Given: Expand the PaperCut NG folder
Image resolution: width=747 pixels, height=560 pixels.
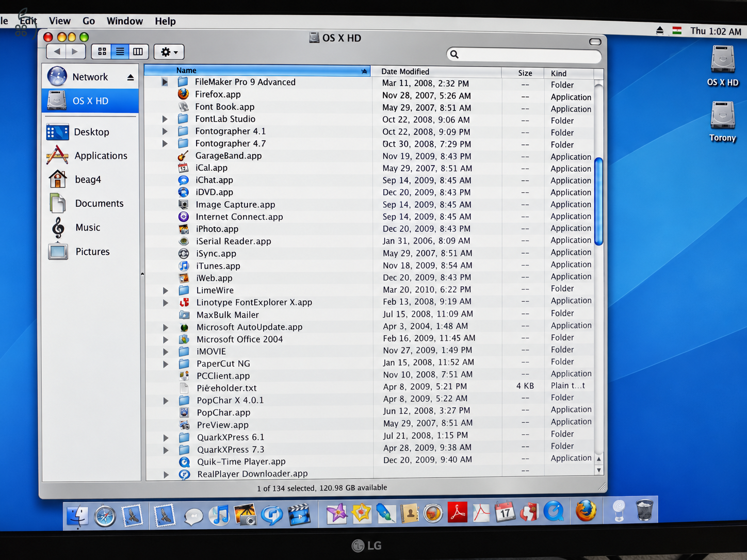Looking at the screenshot, I should [165, 364].
